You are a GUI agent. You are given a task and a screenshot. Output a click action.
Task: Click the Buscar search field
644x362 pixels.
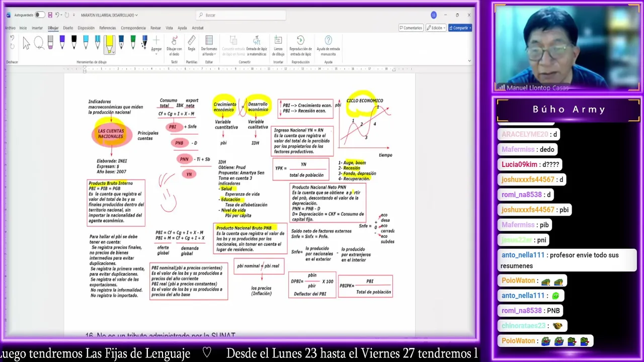tap(240, 15)
